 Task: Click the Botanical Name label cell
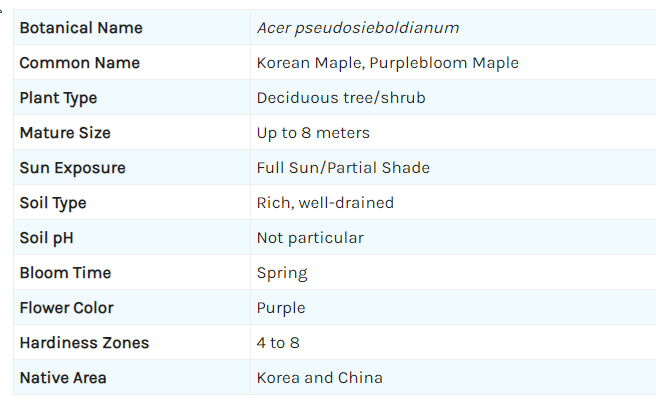tap(81, 28)
